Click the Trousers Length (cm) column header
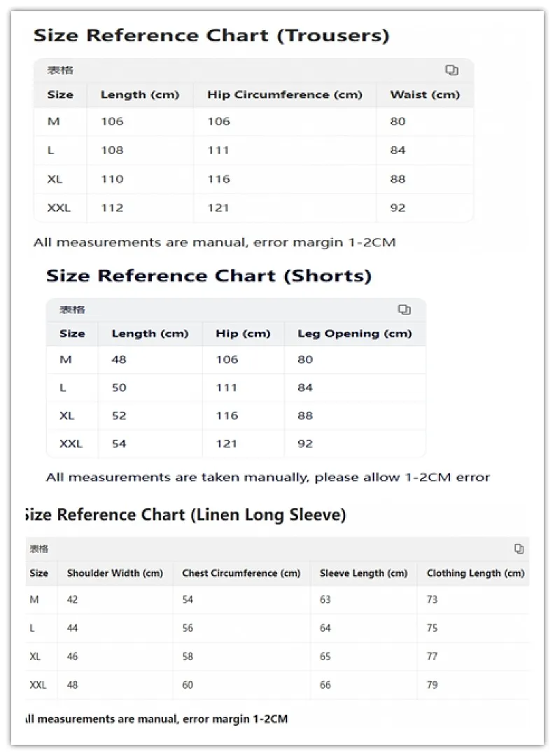This screenshot has height=756, width=555. [x=140, y=94]
